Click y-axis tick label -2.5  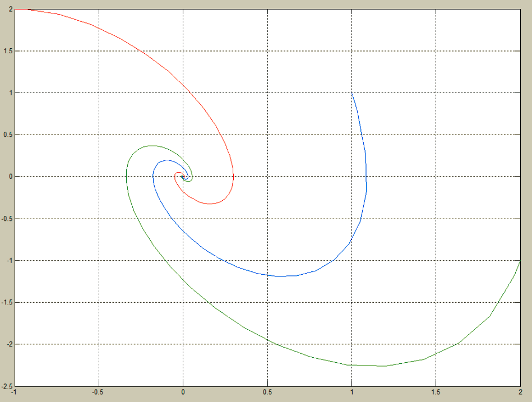[7, 386]
